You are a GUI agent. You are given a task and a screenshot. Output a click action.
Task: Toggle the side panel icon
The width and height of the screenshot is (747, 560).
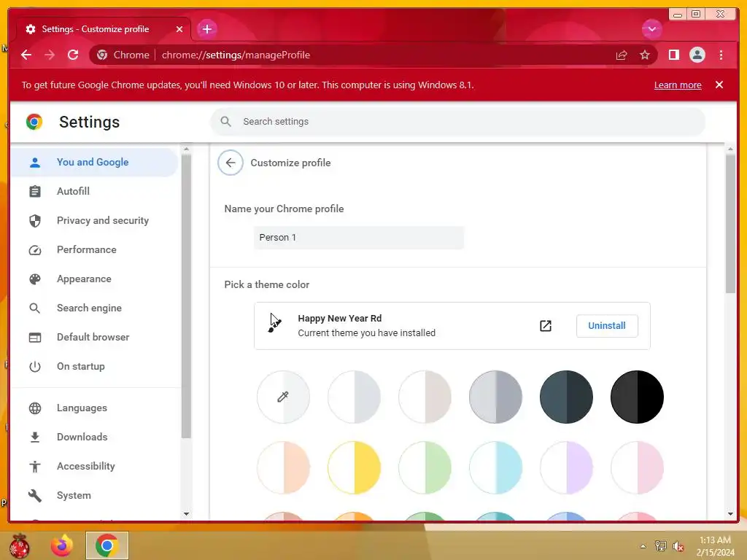pyautogui.click(x=673, y=55)
